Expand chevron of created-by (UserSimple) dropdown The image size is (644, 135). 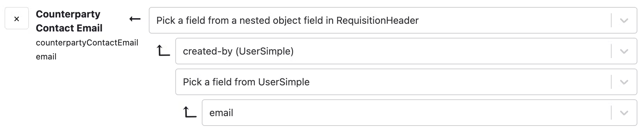tap(624, 51)
